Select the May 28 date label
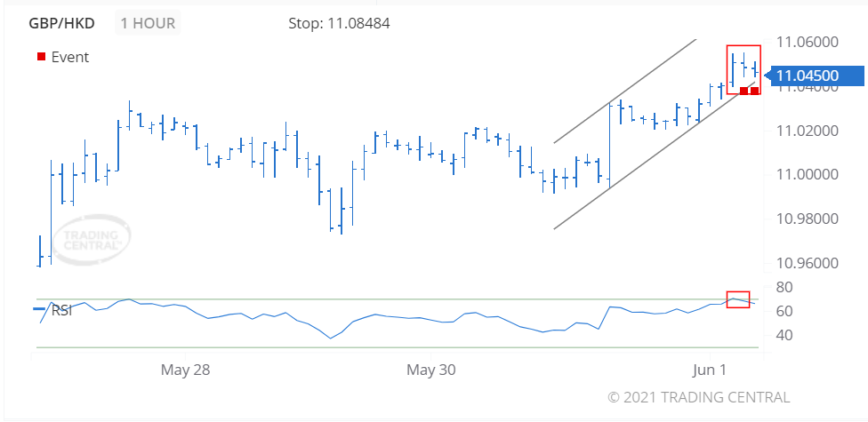 pos(186,370)
